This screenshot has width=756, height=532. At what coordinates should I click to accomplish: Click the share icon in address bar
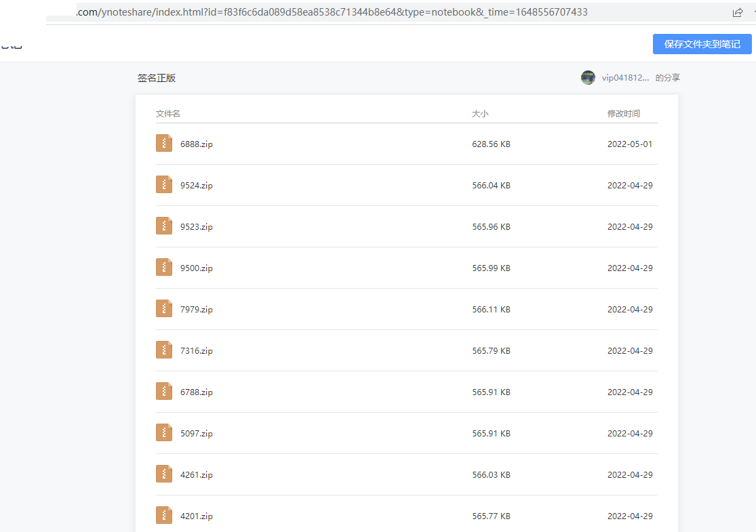coord(737,13)
